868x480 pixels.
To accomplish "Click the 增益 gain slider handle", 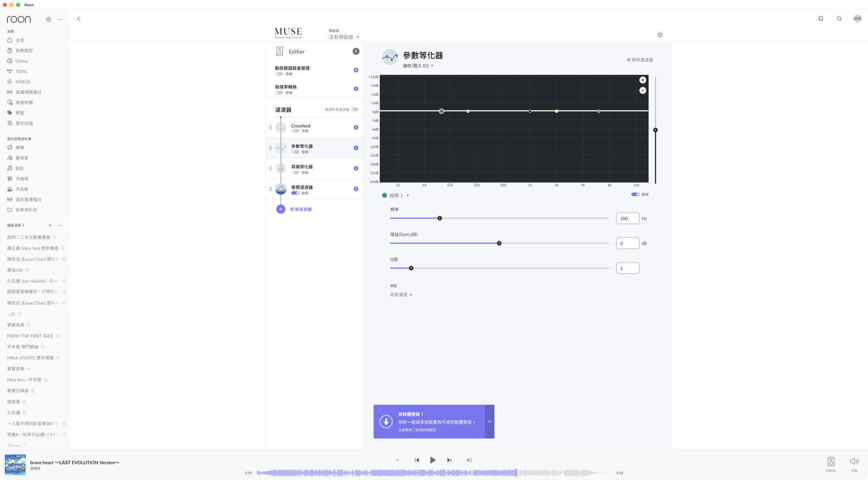I will click(499, 243).
